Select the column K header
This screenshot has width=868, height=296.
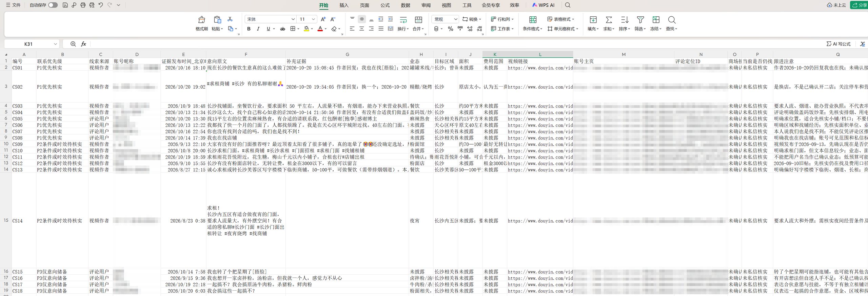(495, 54)
